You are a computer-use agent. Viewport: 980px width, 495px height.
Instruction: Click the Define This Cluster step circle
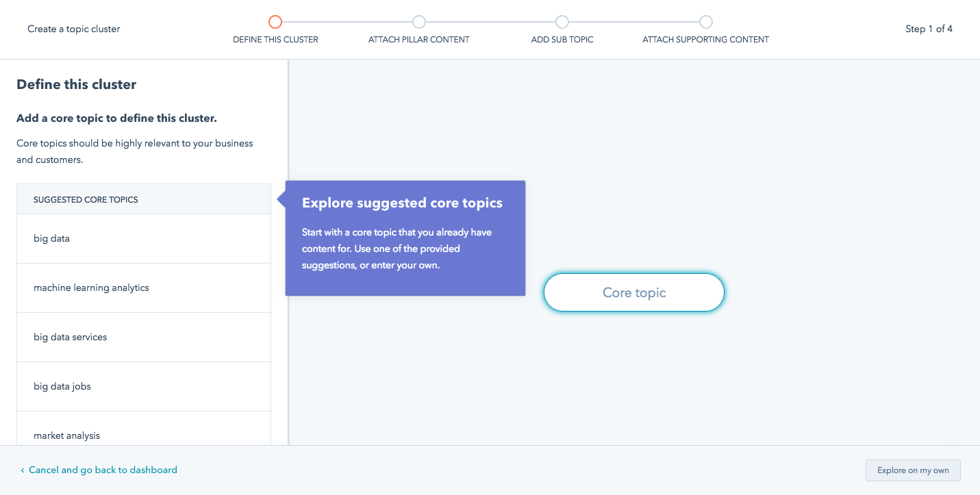[275, 22]
